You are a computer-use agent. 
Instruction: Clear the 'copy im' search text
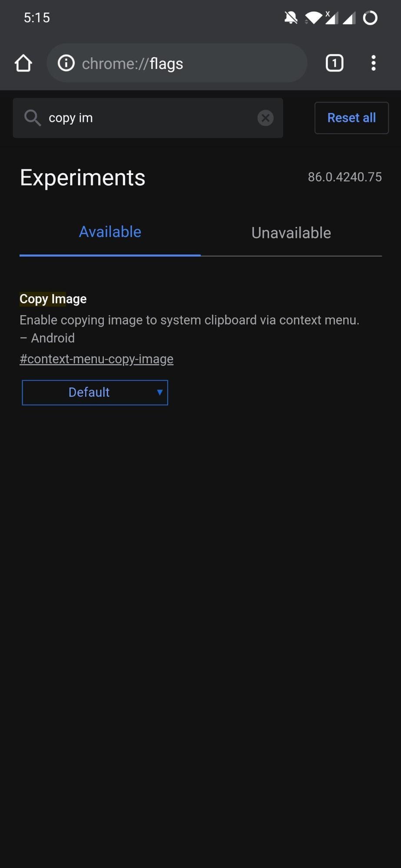(265, 118)
